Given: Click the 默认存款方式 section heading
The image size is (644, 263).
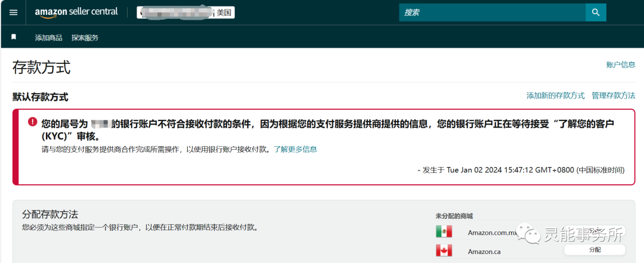Looking at the screenshot, I should (x=41, y=97).
